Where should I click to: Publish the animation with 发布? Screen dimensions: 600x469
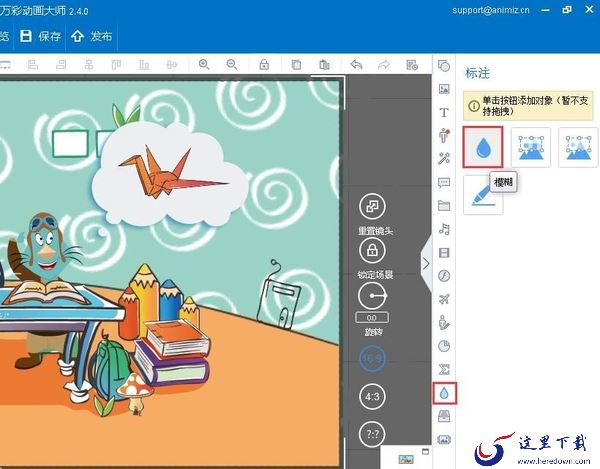pyautogui.click(x=91, y=36)
